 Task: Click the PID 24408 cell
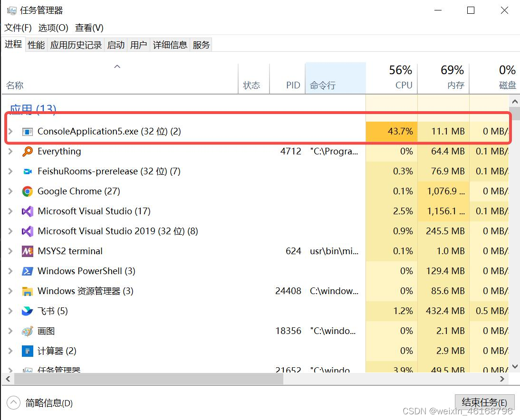tap(288, 291)
